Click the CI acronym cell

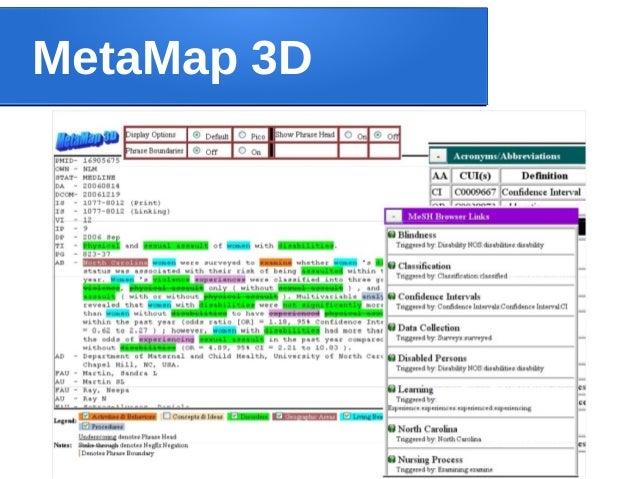point(439,192)
